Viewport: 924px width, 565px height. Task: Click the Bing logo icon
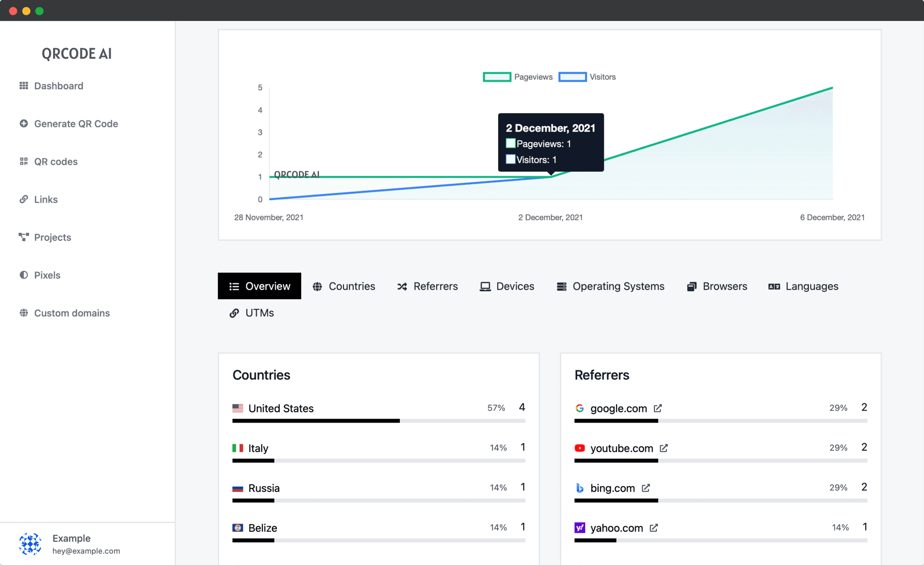580,488
